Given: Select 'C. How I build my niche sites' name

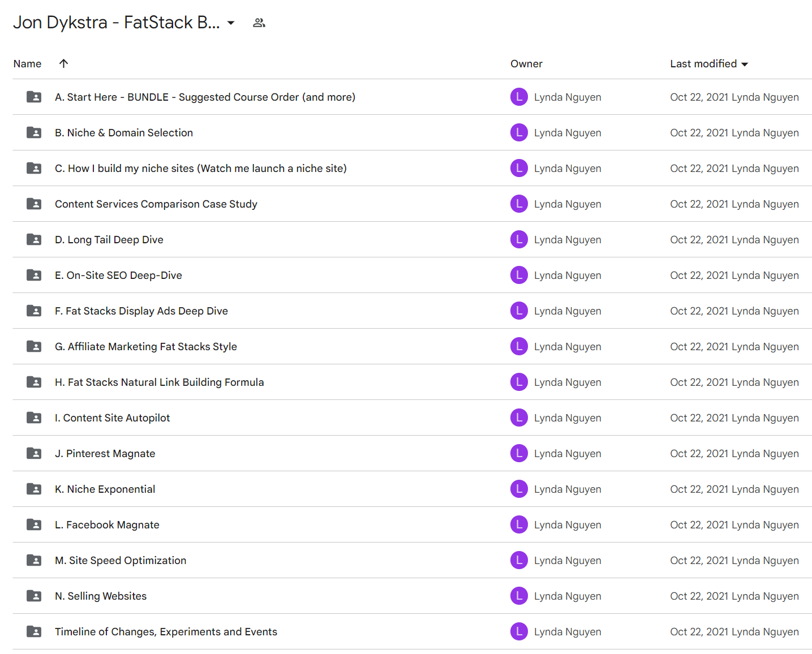Looking at the screenshot, I should (x=201, y=169).
